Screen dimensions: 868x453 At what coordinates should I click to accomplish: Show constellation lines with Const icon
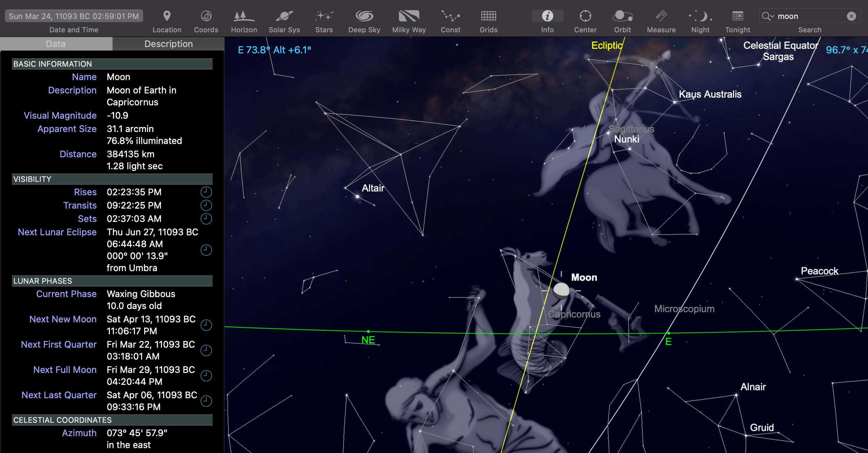pos(450,16)
